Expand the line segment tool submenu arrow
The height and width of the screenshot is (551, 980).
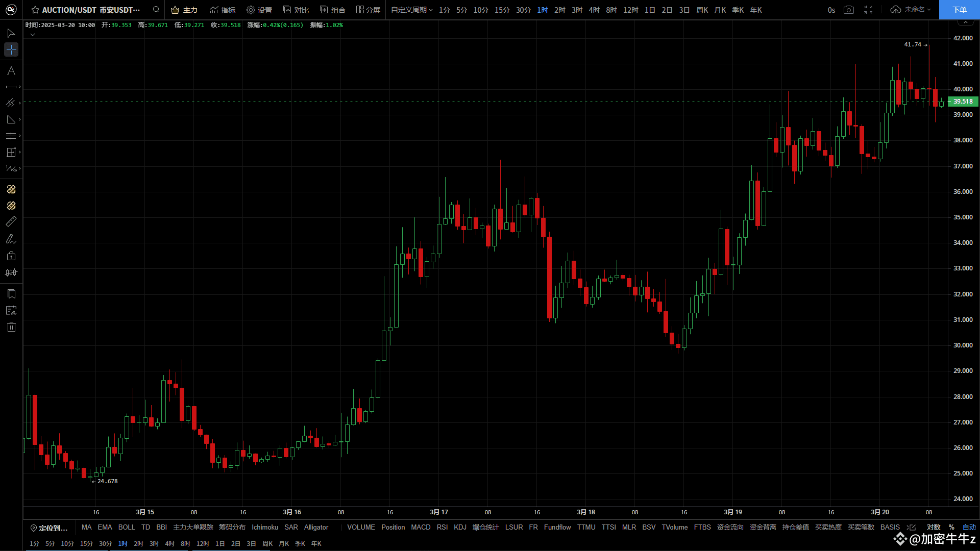click(20, 87)
